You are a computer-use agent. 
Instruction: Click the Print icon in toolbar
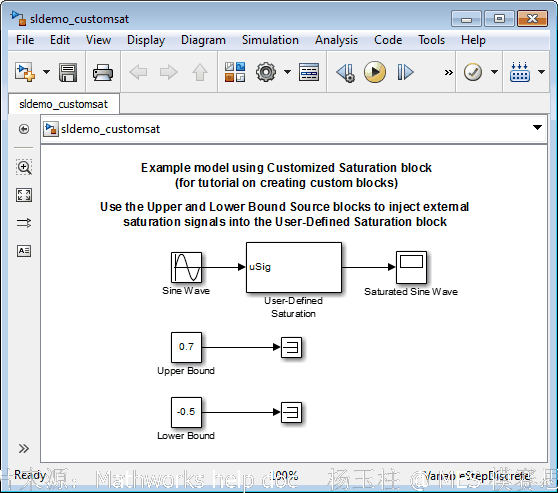tap(103, 73)
